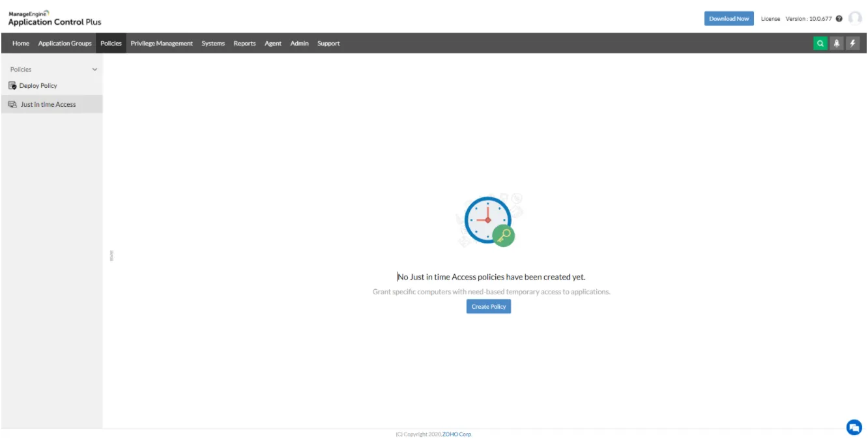Select the Deploy Policy sidebar icon
Screen dimensions: 868x439
click(x=12, y=85)
